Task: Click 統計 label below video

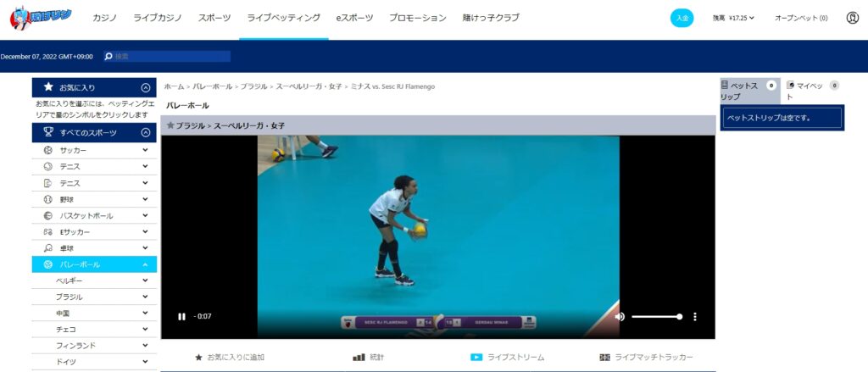Action: 377,357
